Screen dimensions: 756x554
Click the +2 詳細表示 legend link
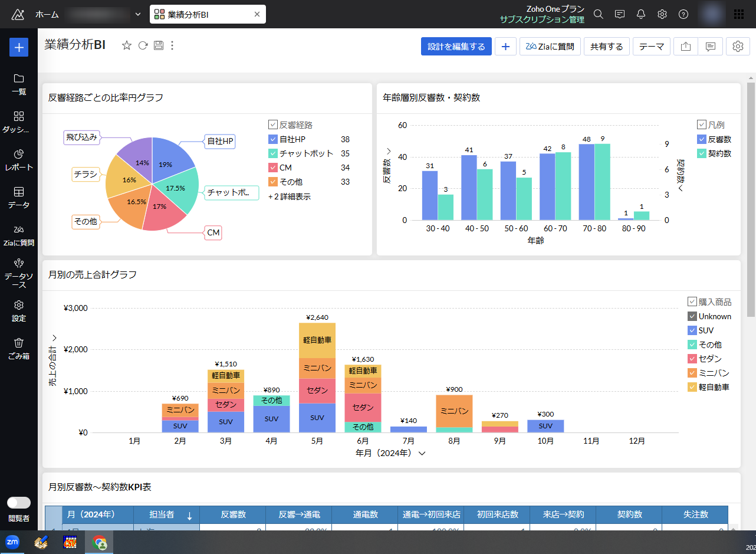(x=290, y=196)
